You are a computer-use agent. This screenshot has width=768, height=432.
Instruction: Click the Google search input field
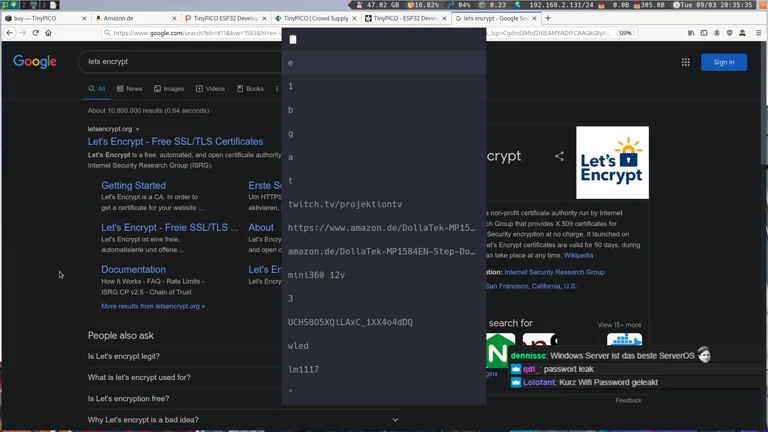click(x=180, y=62)
